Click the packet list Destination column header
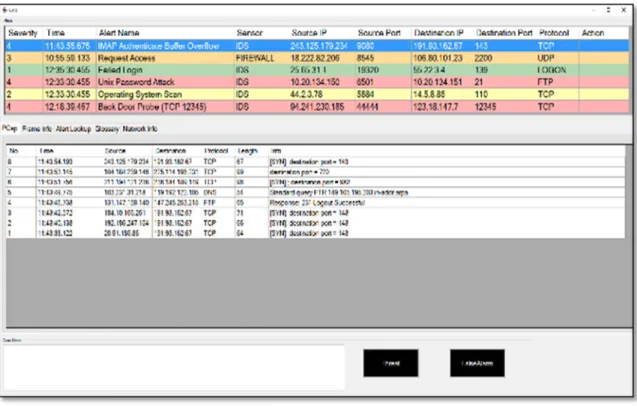This screenshot has width=637, height=406. (177, 151)
